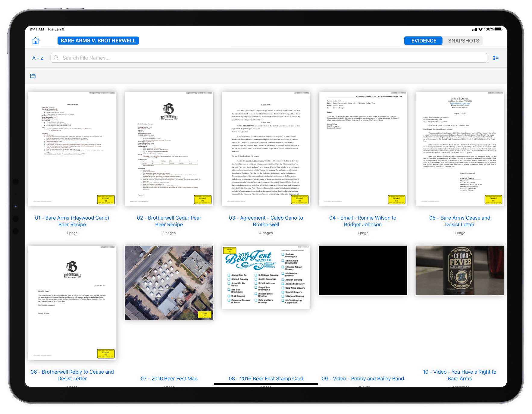Open exhibit 01 Haywood Cano recipe thumbnail
This screenshot has width=532, height=414.
[x=72, y=149]
